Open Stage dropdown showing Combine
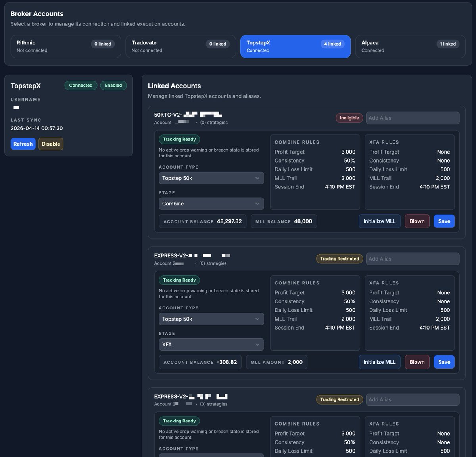The image size is (476, 457). tap(211, 204)
